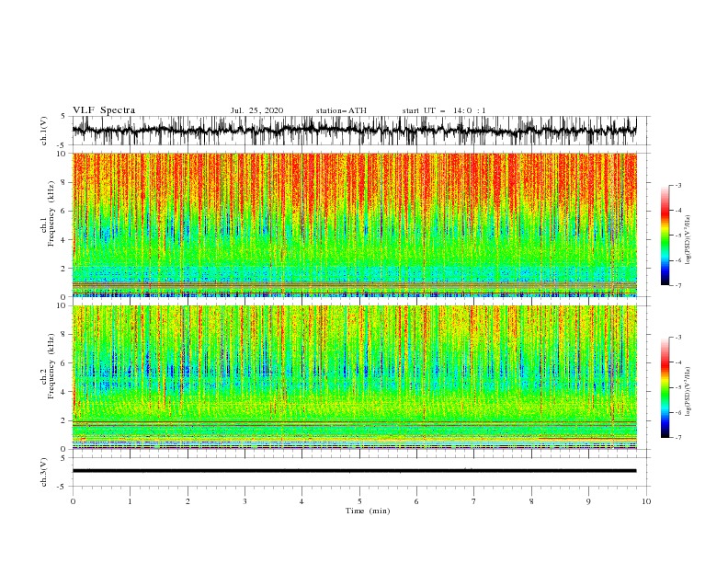Click the time axis tick label "7"
The image size is (728, 563).
pyautogui.click(x=474, y=501)
